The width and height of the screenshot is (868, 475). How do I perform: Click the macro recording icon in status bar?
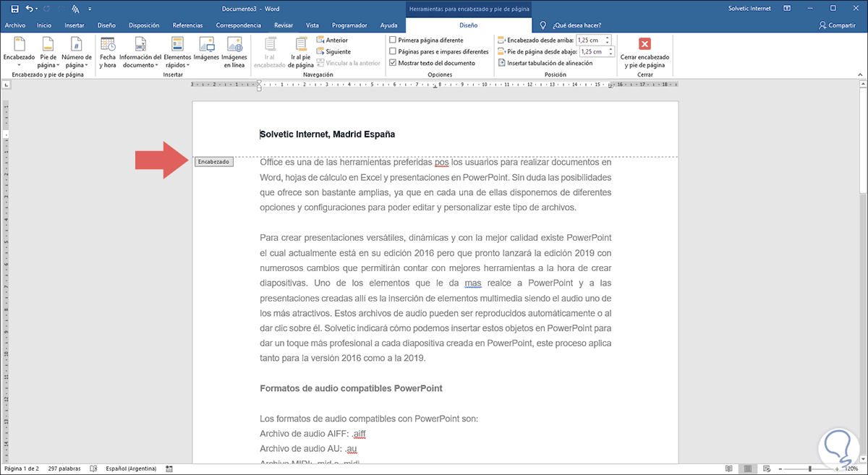pos(170,468)
